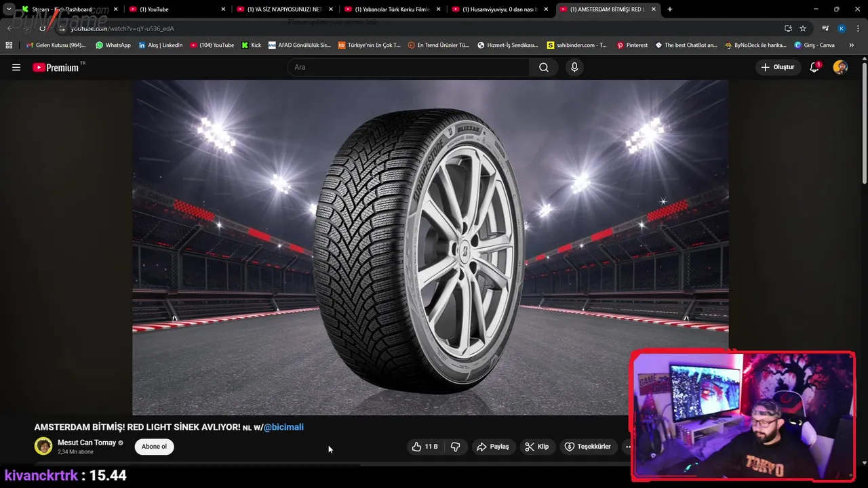
Task: Bookmark this page with star icon
Action: tap(803, 28)
